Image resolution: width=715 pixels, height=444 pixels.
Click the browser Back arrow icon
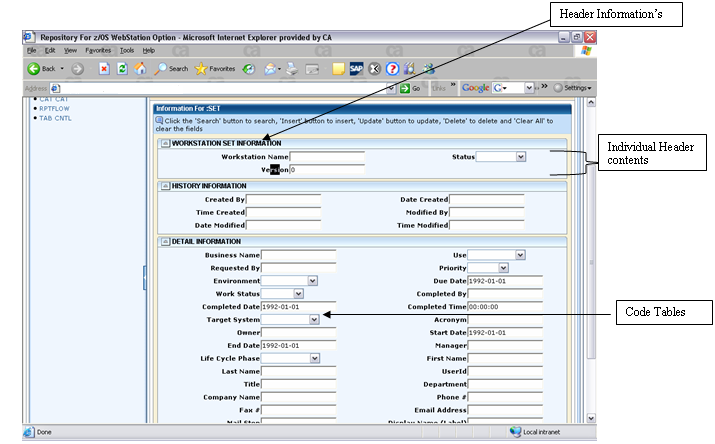click(x=33, y=69)
